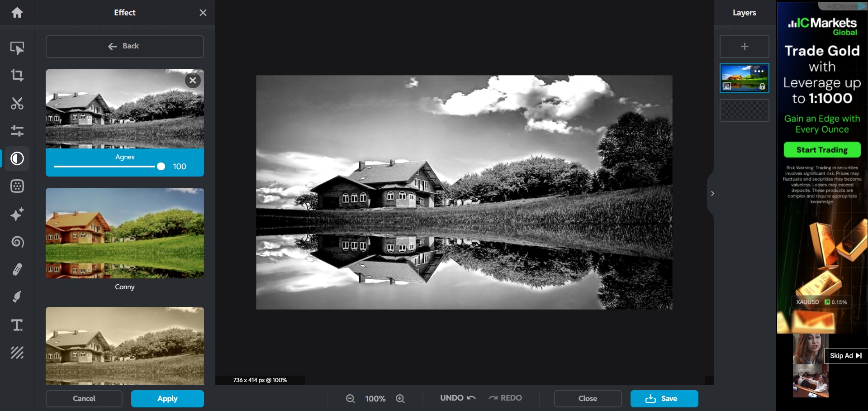Zoom out with the minus magnifier

click(x=351, y=399)
